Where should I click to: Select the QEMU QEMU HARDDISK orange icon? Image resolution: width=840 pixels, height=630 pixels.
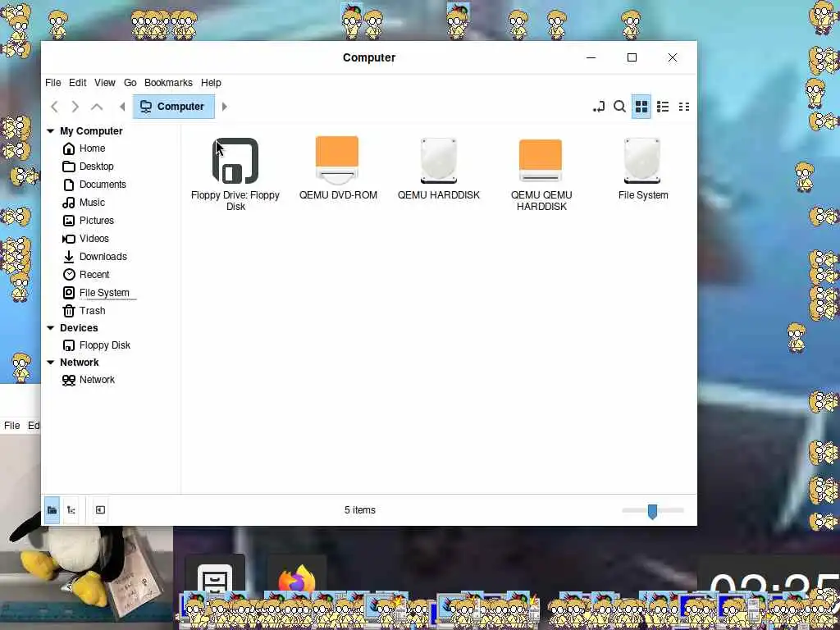pos(541,161)
